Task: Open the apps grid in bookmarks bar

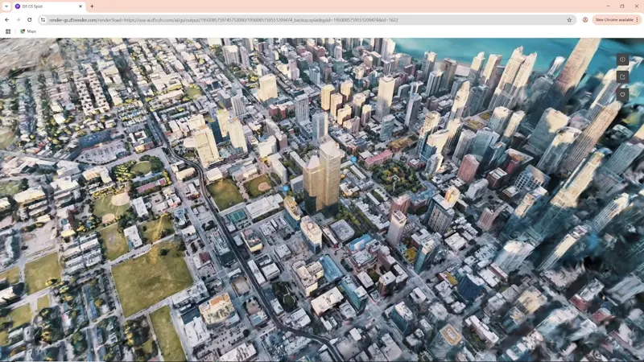Action: pyautogui.click(x=8, y=31)
